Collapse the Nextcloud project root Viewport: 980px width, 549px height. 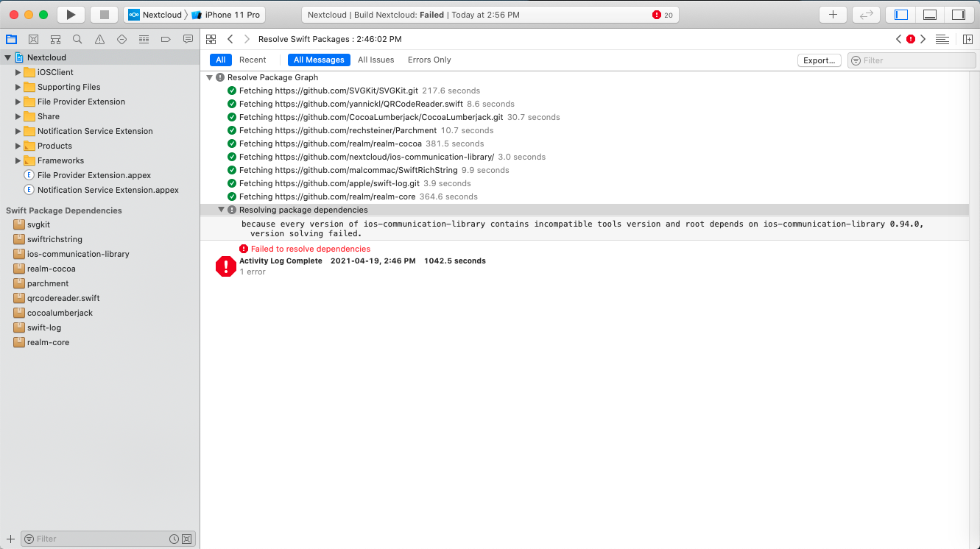click(8, 57)
